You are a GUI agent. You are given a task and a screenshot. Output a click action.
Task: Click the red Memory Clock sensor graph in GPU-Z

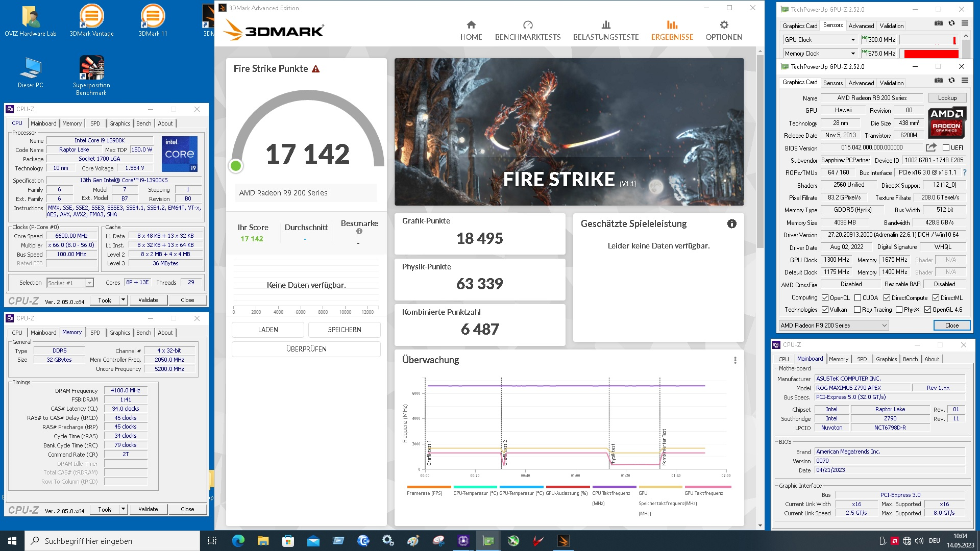[x=930, y=54]
